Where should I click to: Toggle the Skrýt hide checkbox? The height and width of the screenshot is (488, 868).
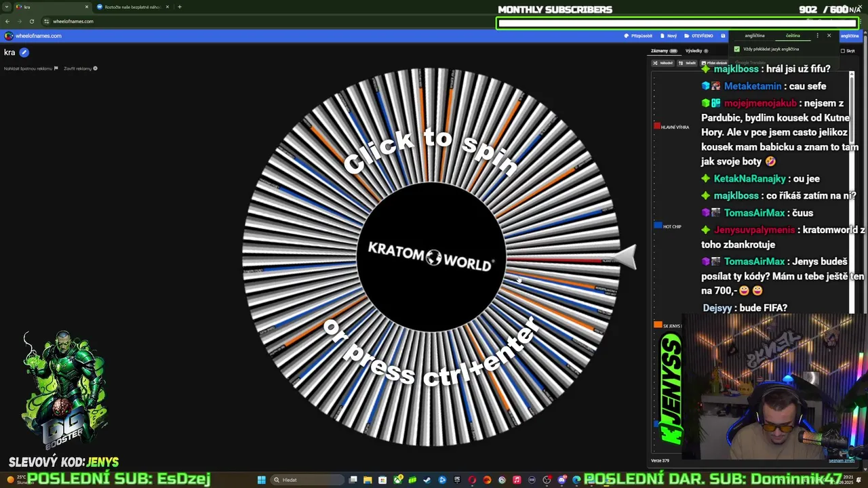coord(843,51)
